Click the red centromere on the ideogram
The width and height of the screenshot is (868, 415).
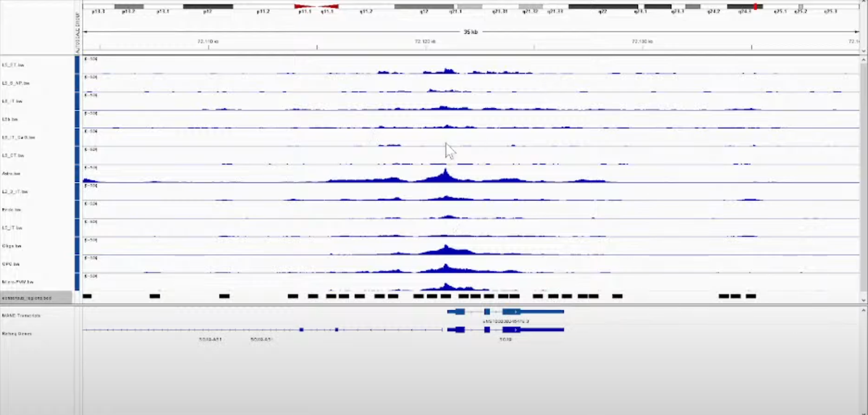316,6
